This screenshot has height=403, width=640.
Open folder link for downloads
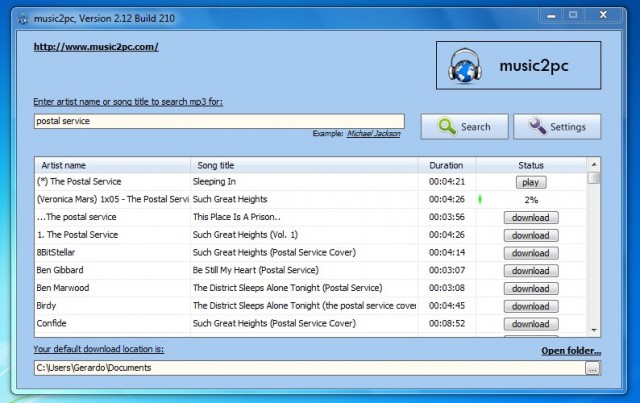[571, 351]
